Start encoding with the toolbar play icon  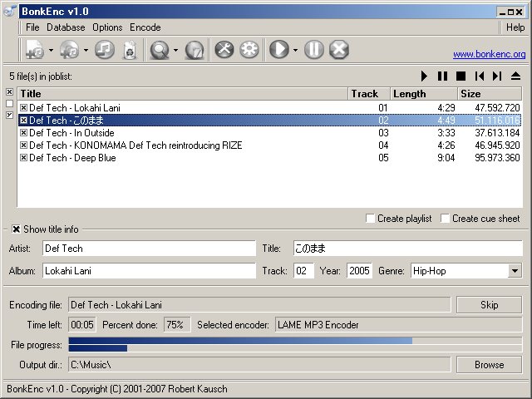[x=279, y=50]
